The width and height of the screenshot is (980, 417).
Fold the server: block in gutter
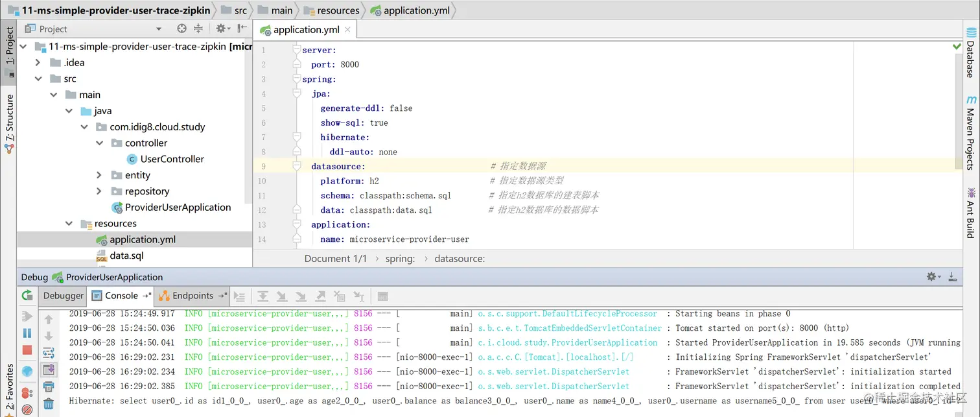(x=297, y=49)
